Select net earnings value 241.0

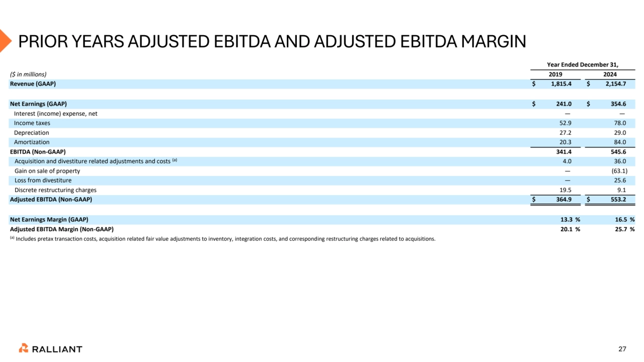pyautogui.click(x=563, y=104)
